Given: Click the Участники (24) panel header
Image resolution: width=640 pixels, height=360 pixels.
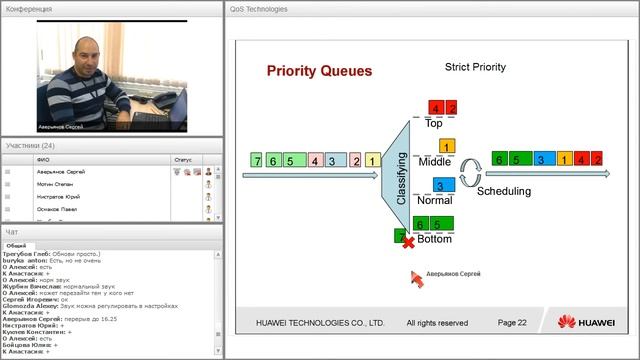Looking at the screenshot, I should tap(112, 146).
